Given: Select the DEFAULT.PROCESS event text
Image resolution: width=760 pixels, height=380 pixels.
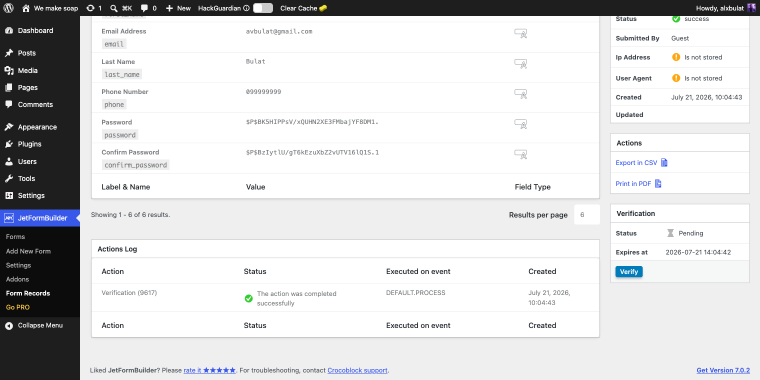Looking at the screenshot, I should pos(416,293).
